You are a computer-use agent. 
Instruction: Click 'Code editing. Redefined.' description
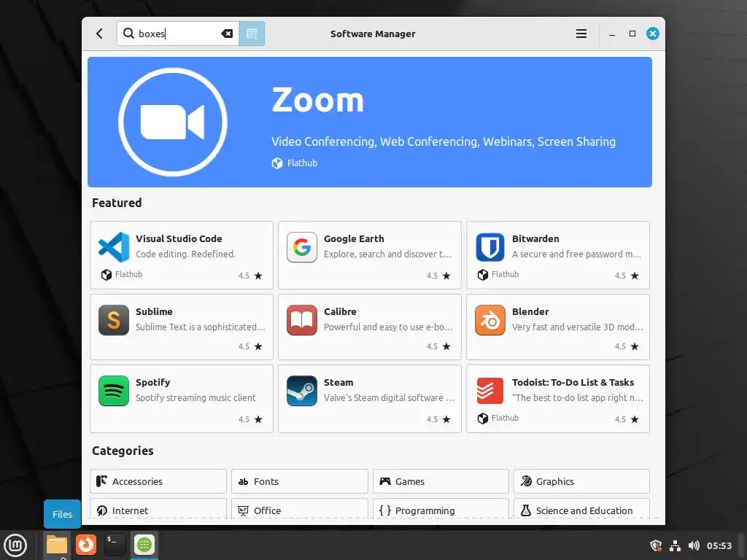(x=185, y=254)
